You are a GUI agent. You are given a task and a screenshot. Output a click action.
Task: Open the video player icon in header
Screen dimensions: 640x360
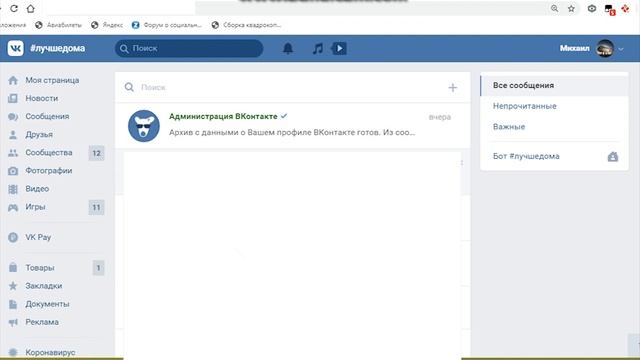coord(340,49)
